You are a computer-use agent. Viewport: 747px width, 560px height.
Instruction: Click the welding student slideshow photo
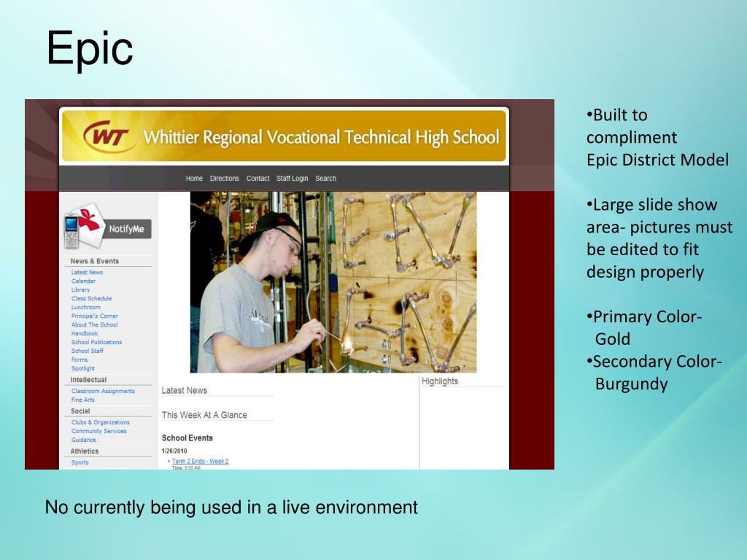(333, 282)
